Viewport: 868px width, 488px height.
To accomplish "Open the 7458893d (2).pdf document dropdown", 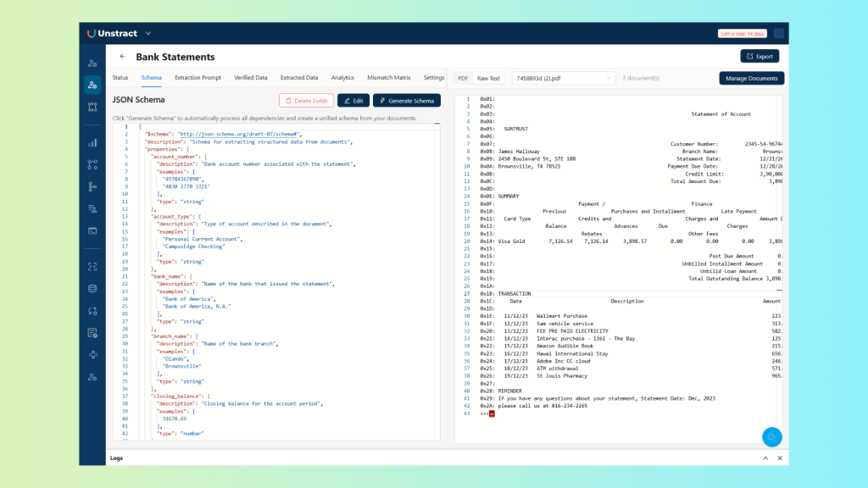I will coord(563,78).
